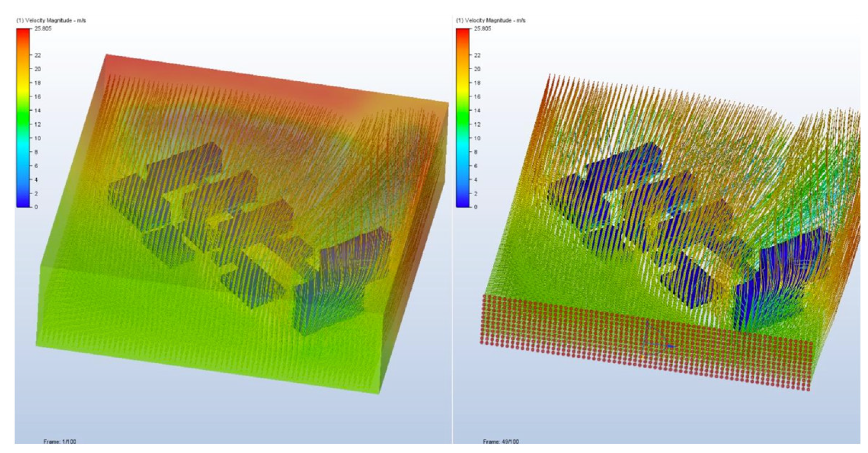Click the 10 tick label on right legend
The height and width of the screenshot is (453, 868).
coord(477,138)
